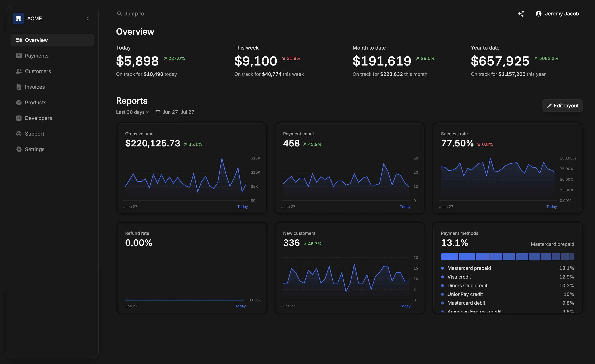Click the calendar icon beside the date range
Viewport: 595px width, 364px height.
(158, 112)
